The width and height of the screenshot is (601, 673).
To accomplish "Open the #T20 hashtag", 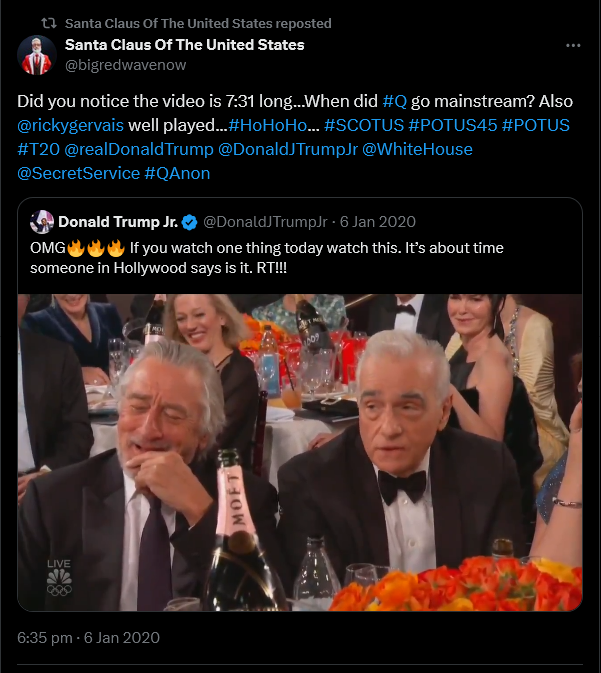I will click(x=37, y=149).
